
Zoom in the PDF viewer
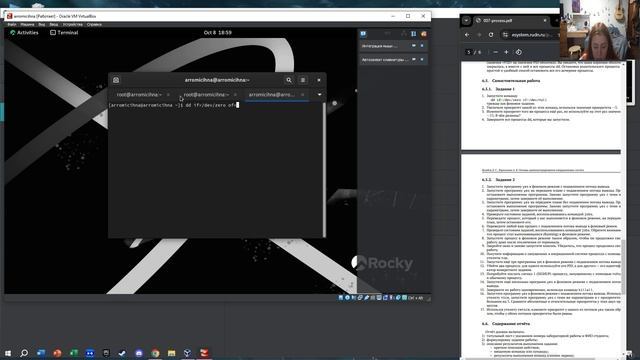click(x=506, y=52)
